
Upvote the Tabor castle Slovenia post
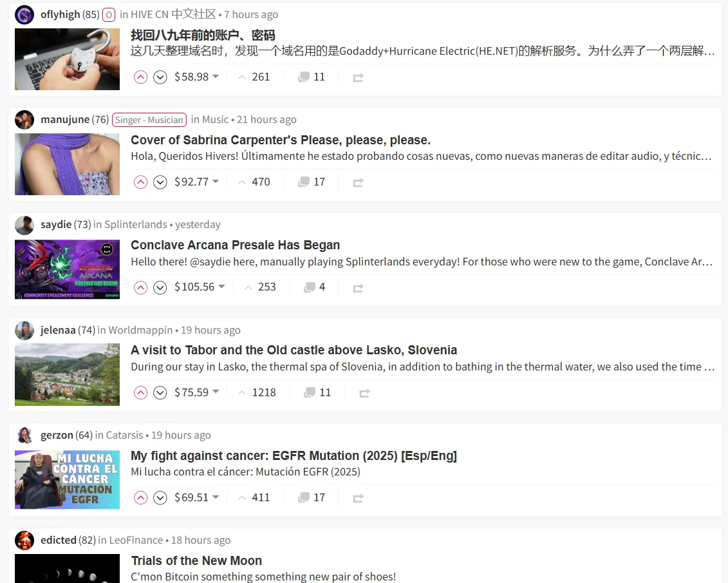(140, 392)
